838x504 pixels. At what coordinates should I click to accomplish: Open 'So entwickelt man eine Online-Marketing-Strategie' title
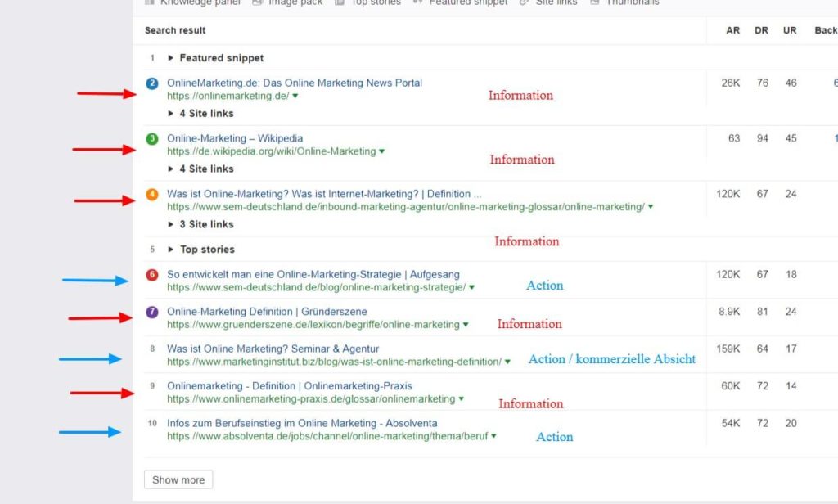click(x=313, y=274)
